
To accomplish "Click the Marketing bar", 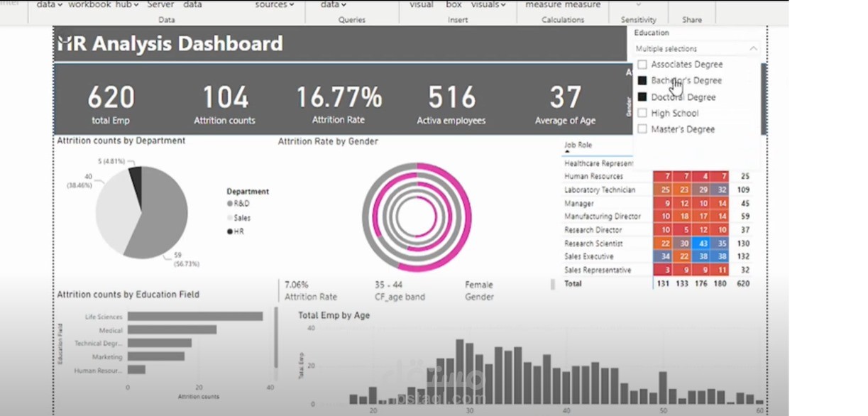I will click(155, 356).
